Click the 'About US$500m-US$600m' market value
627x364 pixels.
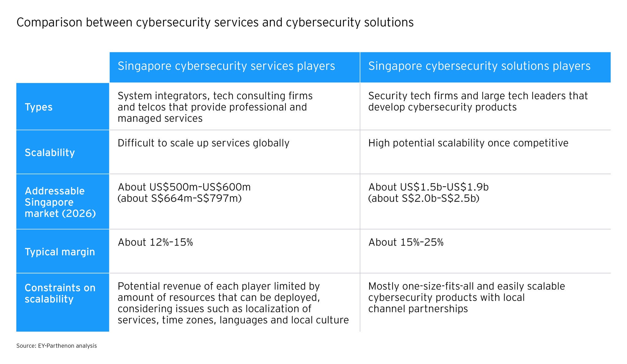[x=184, y=187]
